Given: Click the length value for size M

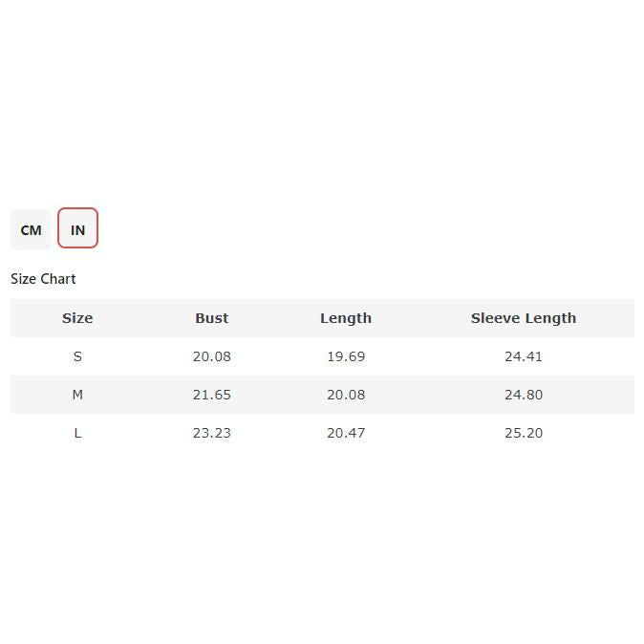Looking at the screenshot, I should (x=346, y=395).
